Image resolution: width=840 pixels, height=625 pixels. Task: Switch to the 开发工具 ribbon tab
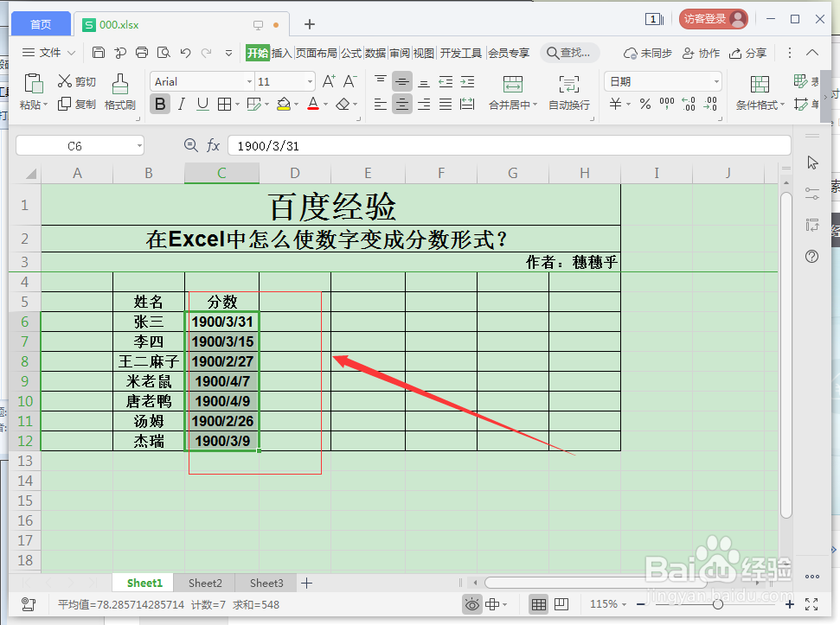pyautogui.click(x=461, y=53)
